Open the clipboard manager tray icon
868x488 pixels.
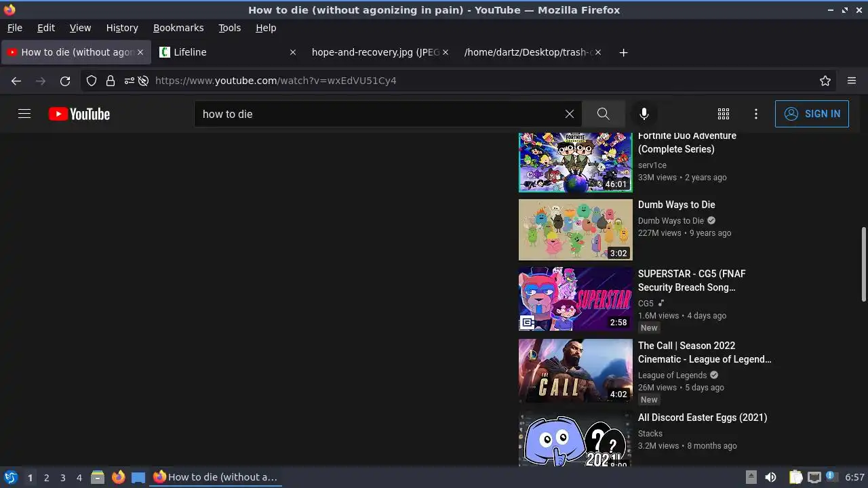[x=796, y=477]
